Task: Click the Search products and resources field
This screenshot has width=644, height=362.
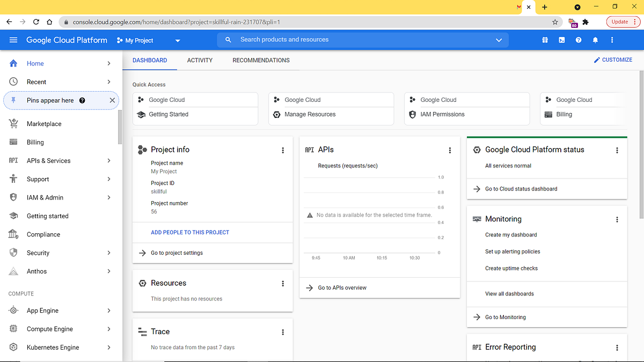Action: [x=362, y=40]
